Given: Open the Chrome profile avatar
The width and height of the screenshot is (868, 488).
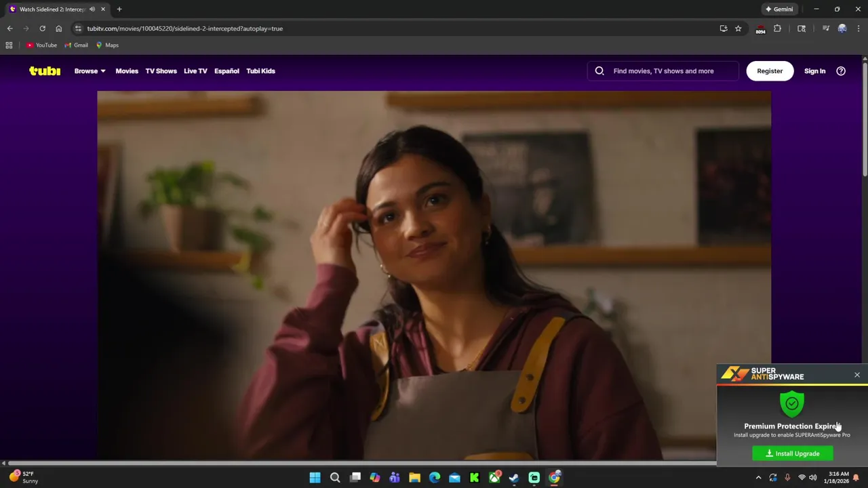Looking at the screenshot, I should 842,28.
